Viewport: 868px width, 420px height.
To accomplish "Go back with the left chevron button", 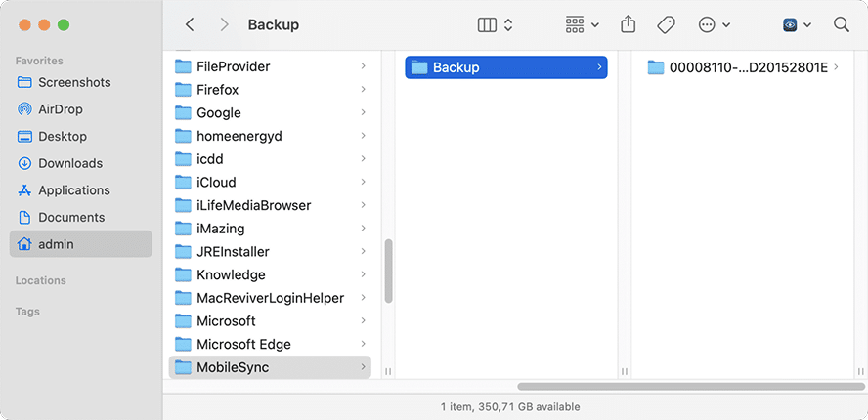I will (190, 24).
